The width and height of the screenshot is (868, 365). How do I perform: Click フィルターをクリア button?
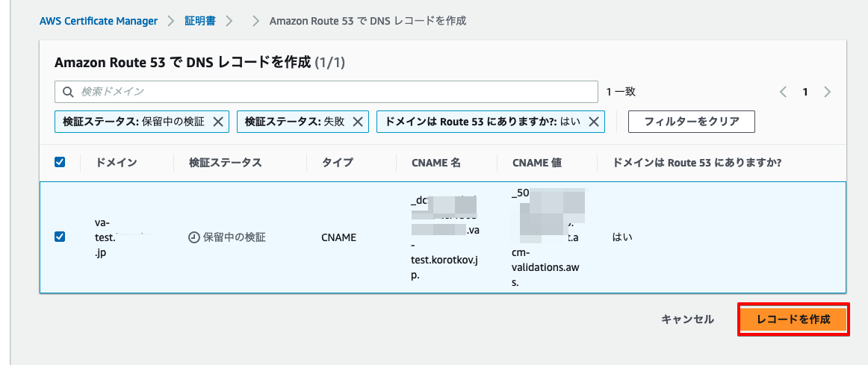pos(692,122)
